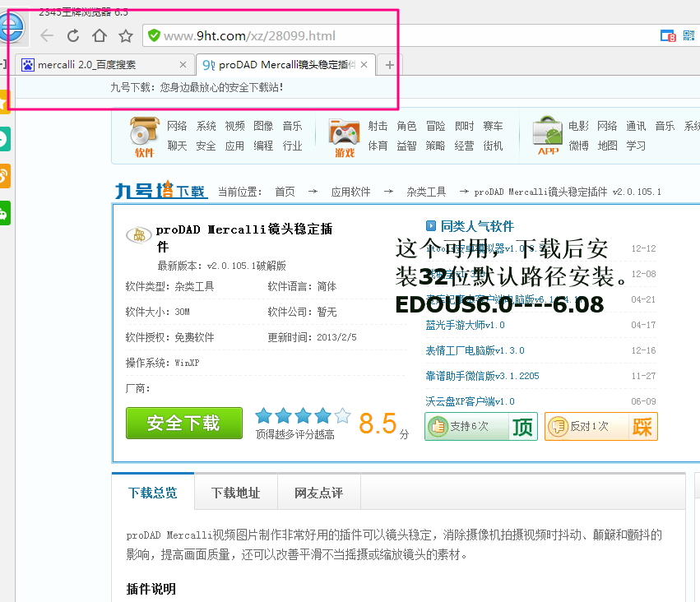Select the 下载总览 tab
The height and width of the screenshot is (602, 700).
pos(153,493)
